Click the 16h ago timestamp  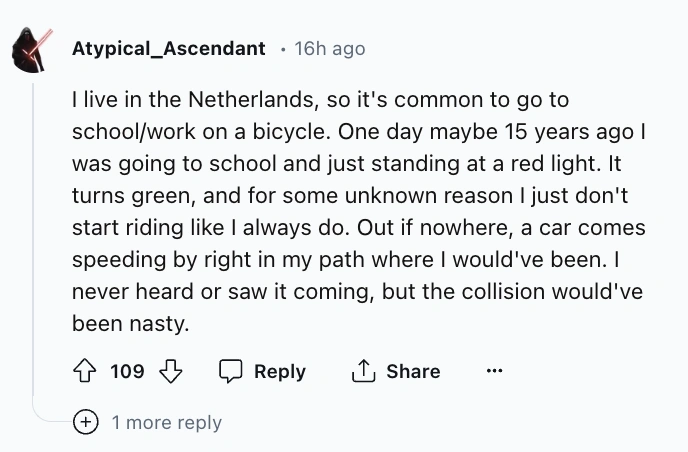click(x=329, y=48)
